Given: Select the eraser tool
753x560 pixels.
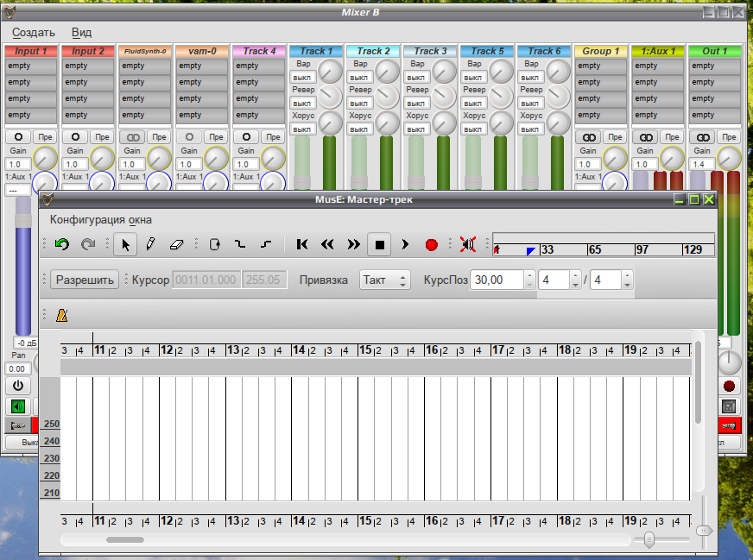Looking at the screenshot, I should click(177, 244).
